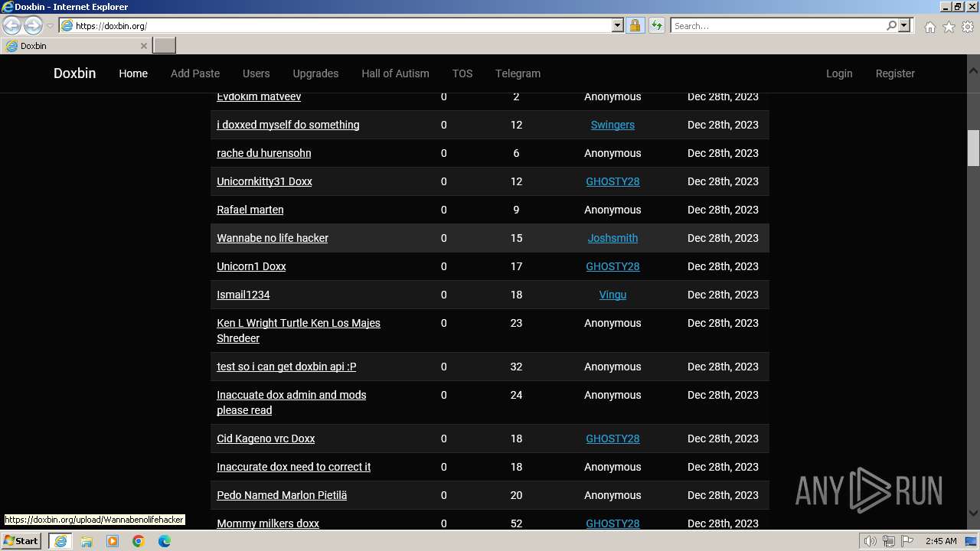
Task: Open Internet Explorer in the taskbar
Action: point(60,541)
